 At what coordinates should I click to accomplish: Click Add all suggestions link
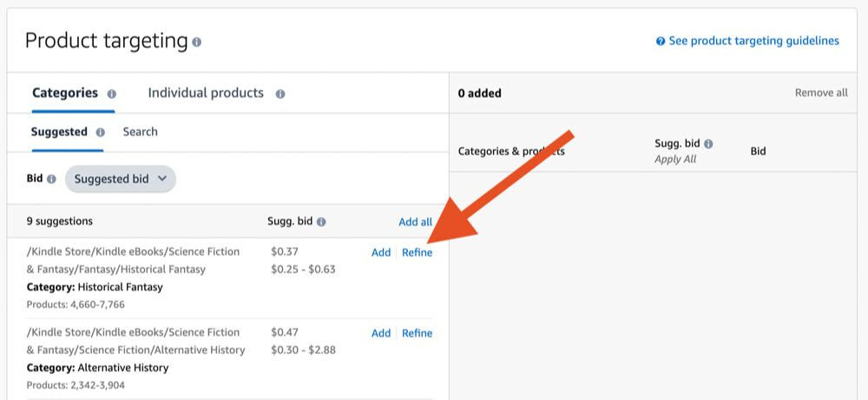(x=415, y=222)
